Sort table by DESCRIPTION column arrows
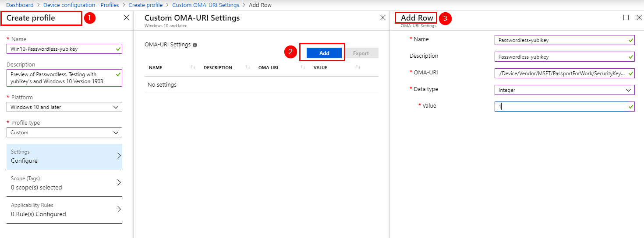 pos(248,67)
